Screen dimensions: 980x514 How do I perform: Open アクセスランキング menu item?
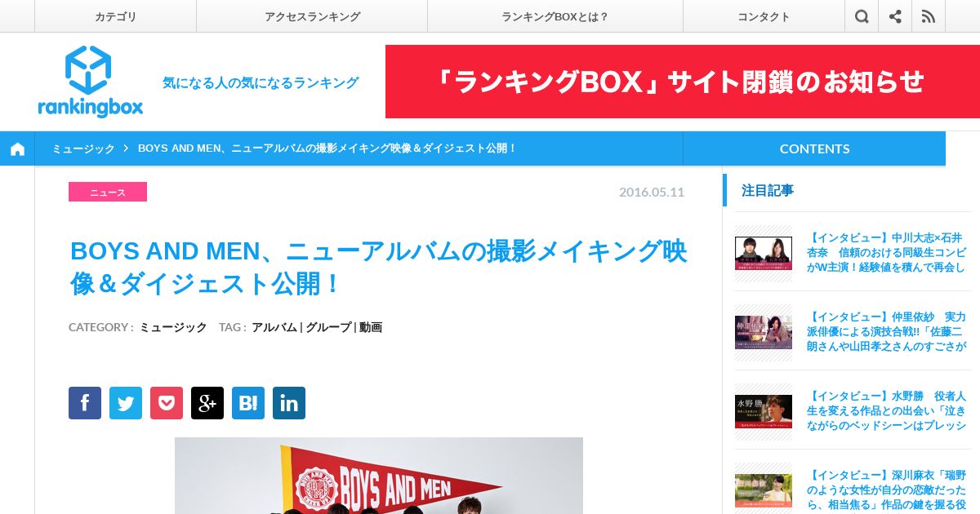tap(312, 16)
